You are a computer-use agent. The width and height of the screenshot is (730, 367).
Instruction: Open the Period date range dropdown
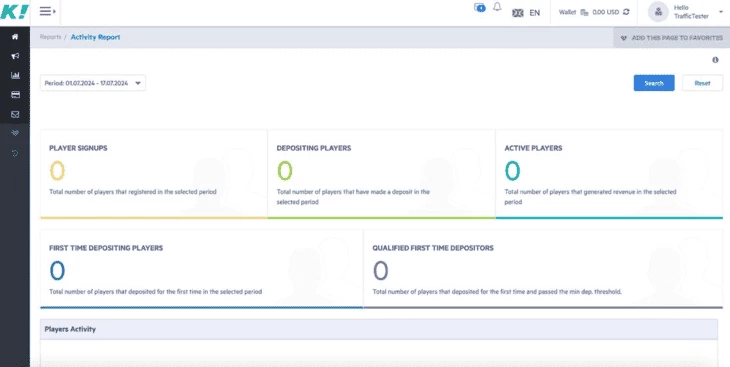click(93, 83)
